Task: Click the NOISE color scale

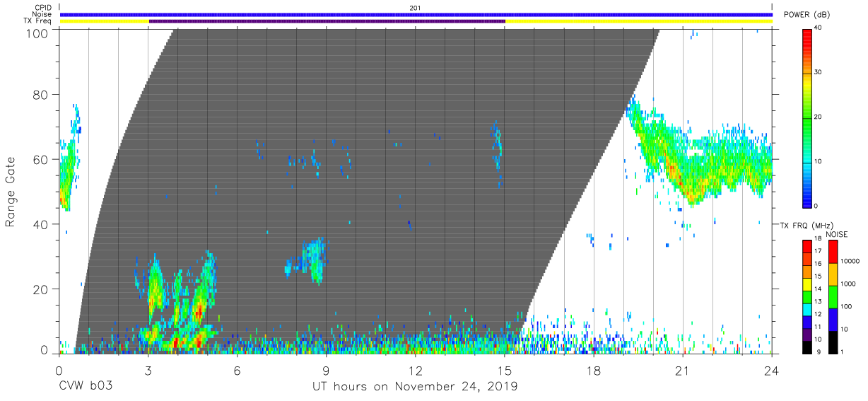Action: 832,296
